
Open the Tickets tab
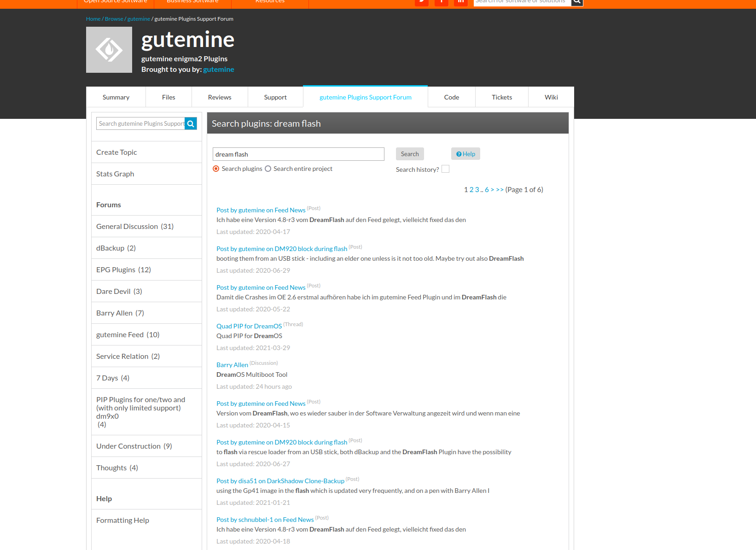pos(501,97)
